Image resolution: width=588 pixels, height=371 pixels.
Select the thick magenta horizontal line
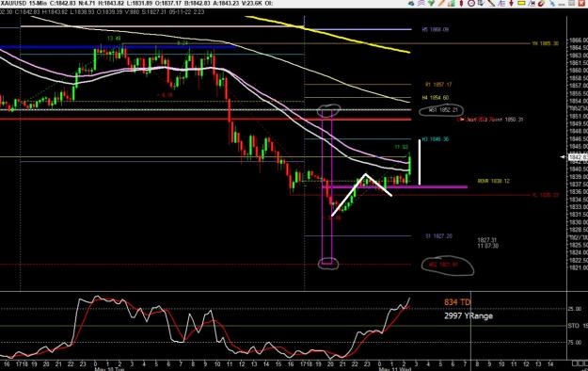point(394,186)
